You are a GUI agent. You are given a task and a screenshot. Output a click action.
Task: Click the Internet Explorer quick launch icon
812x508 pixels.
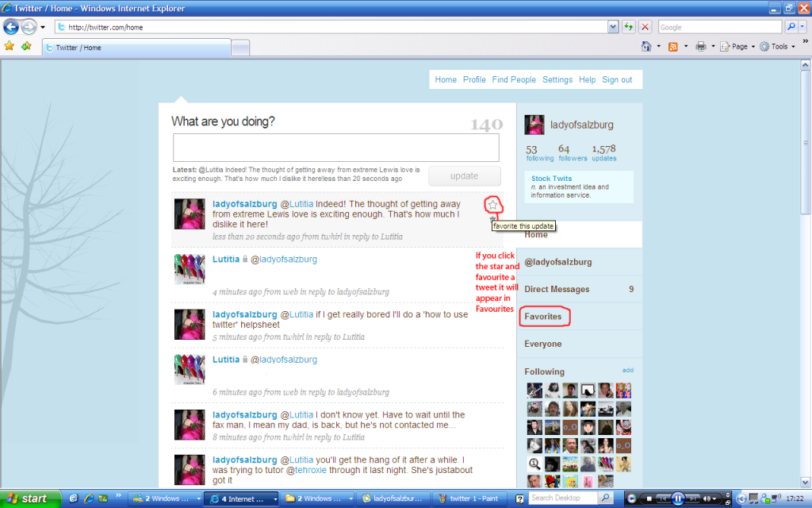click(x=89, y=498)
